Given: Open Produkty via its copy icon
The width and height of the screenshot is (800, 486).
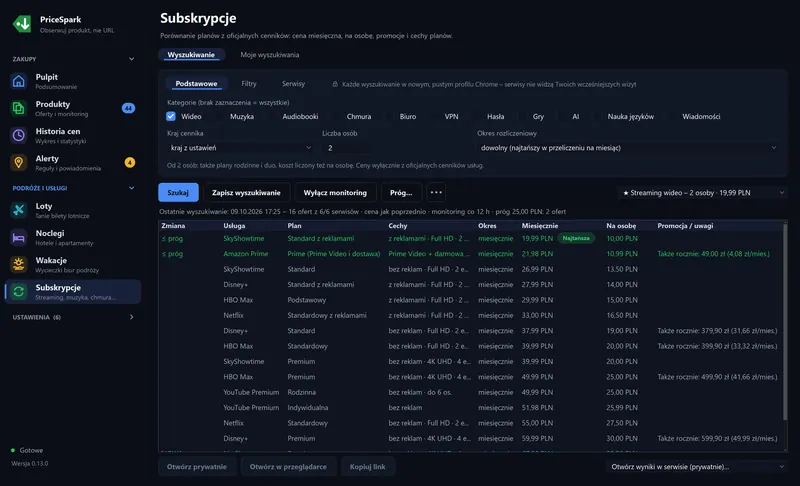Looking at the screenshot, I should pos(19,108).
